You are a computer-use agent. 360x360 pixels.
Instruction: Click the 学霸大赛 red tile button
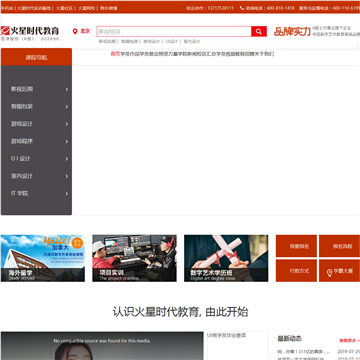coord(340,271)
